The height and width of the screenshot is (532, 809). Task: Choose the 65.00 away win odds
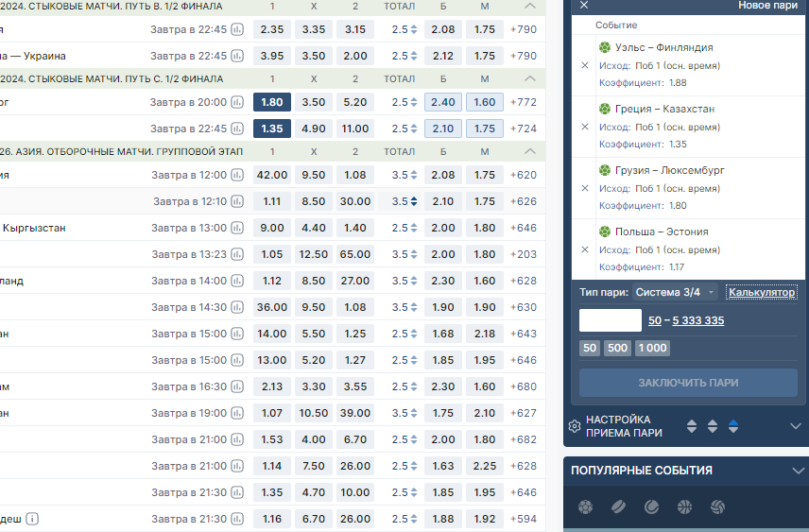pos(355,254)
